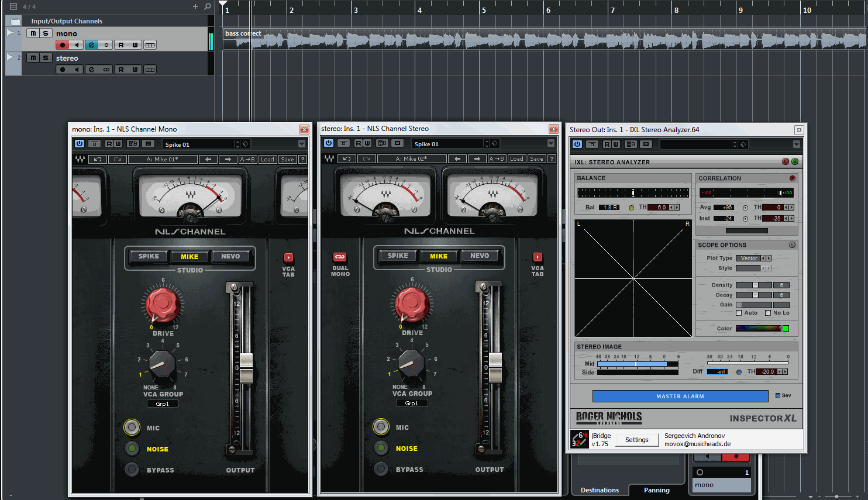Expand the mono track automation arrow
The image size is (868, 500).
click(10, 33)
